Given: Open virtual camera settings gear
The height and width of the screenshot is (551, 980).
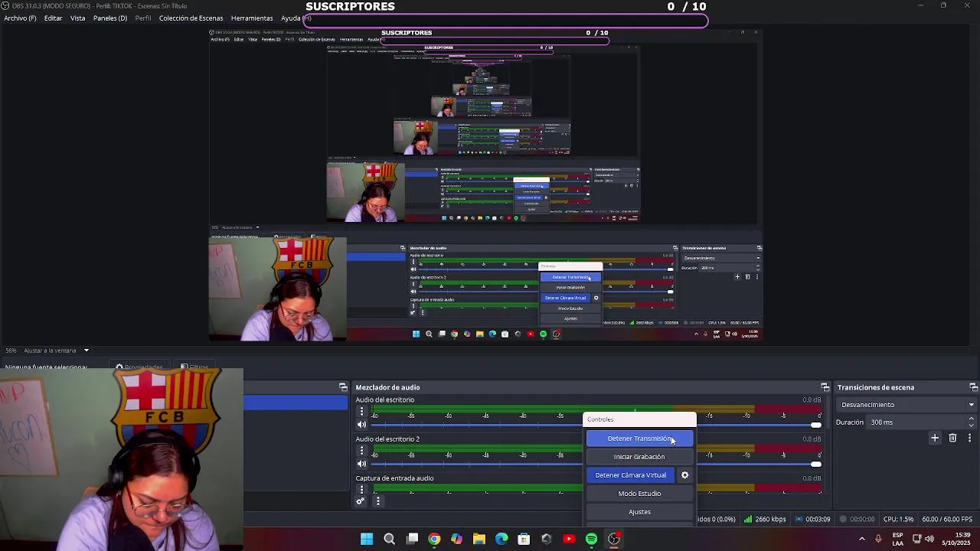Looking at the screenshot, I should (x=685, y=475).
